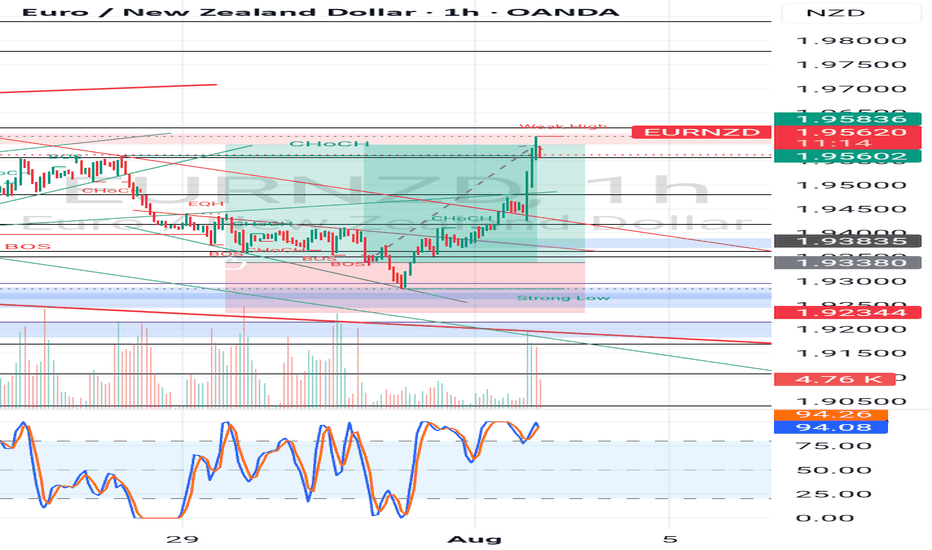Click the 1.94500 price axis label
This screenshot has height=550, width=932.
click(851, 209)
